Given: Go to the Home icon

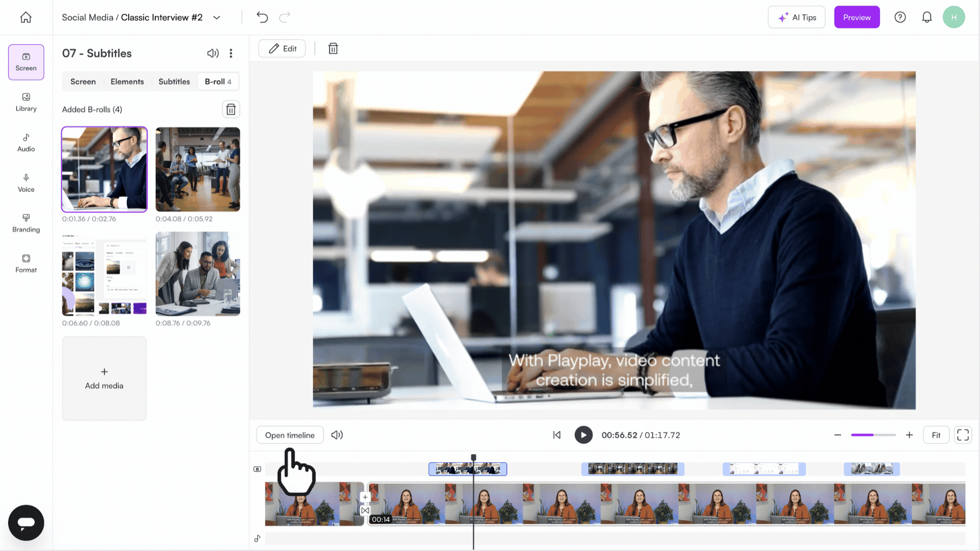Looking at the screenshot, I should pos(26,17).
